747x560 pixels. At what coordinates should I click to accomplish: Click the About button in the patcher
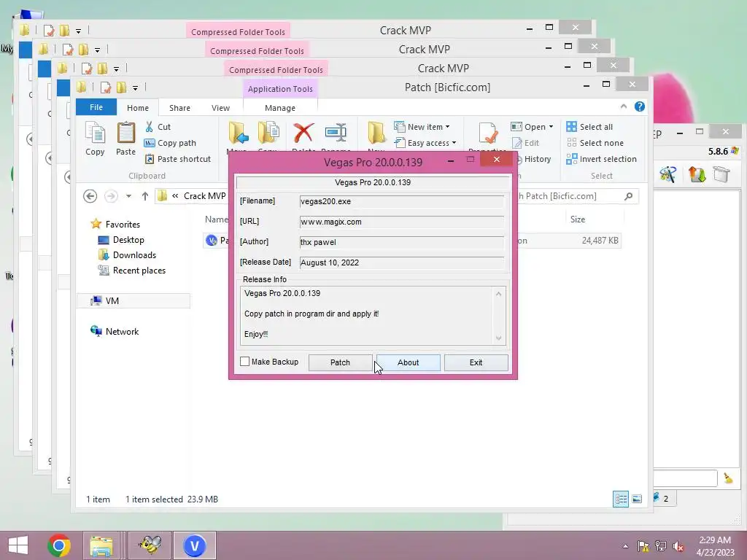click(x=409, y=362)
